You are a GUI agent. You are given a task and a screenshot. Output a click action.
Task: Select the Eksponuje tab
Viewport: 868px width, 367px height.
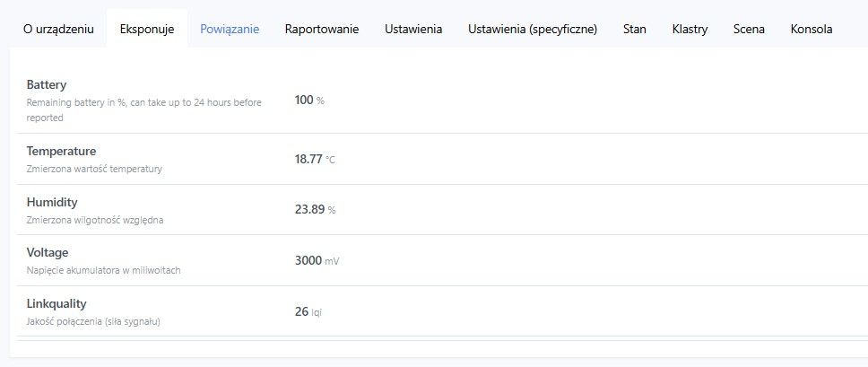point(147,29)
